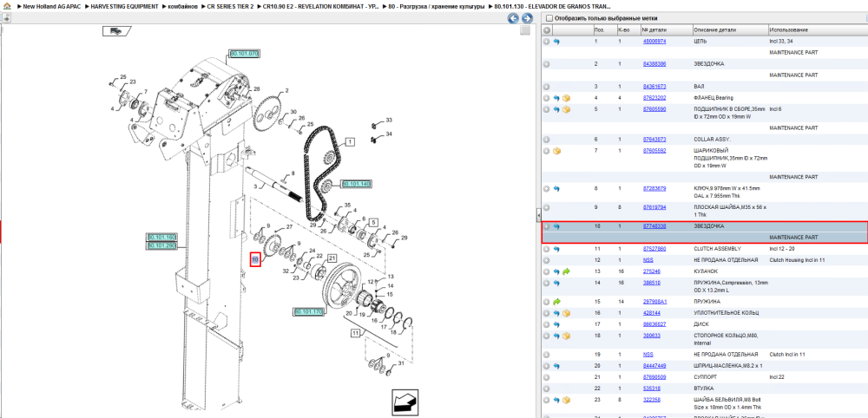The height and width of the screenshot is (418, 868).
Task: Go to next diagram with forward arrow
Action: pyautogui.click(x=527, y=18)
